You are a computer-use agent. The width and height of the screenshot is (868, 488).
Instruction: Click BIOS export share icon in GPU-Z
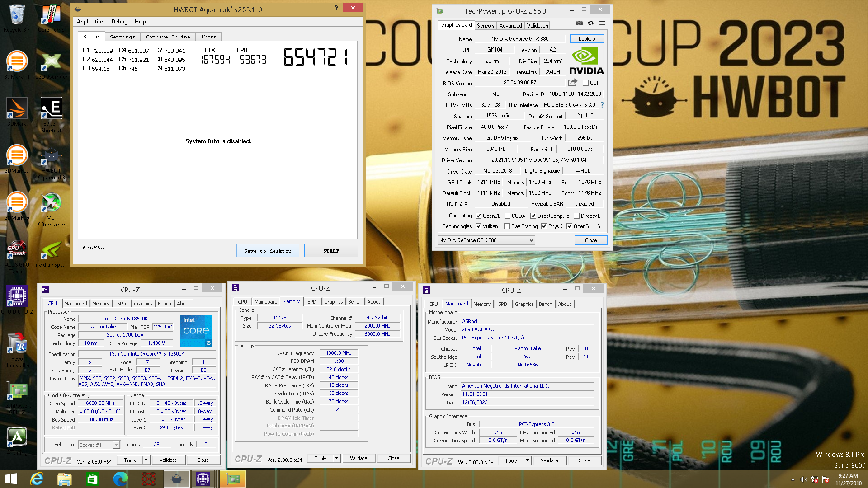tap(572, 83)
